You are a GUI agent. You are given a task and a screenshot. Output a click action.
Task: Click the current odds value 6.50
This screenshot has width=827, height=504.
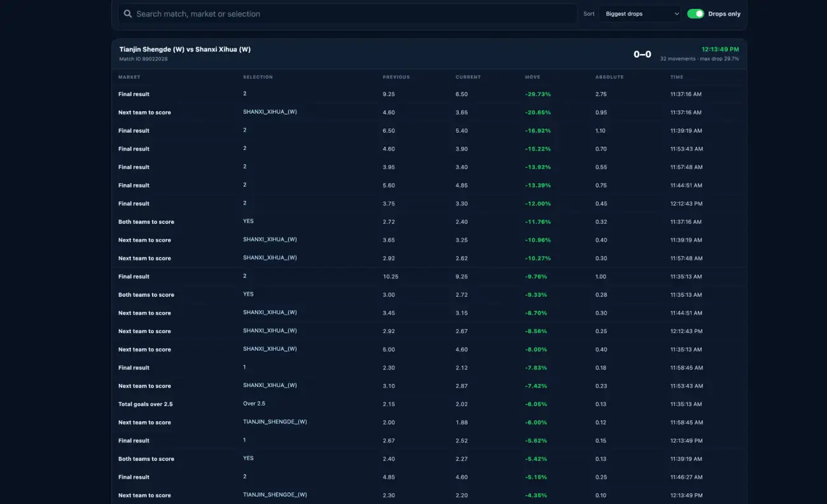pyautogui.click(x=461, y=94)
